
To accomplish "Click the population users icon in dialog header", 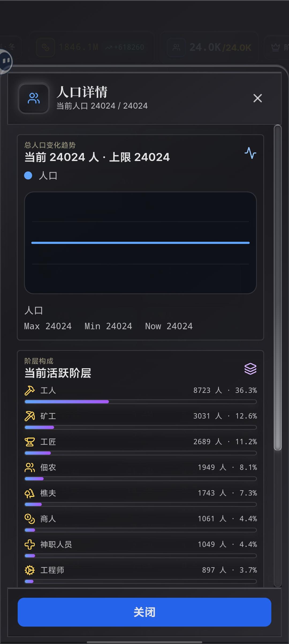I will (x=34, y=98).
